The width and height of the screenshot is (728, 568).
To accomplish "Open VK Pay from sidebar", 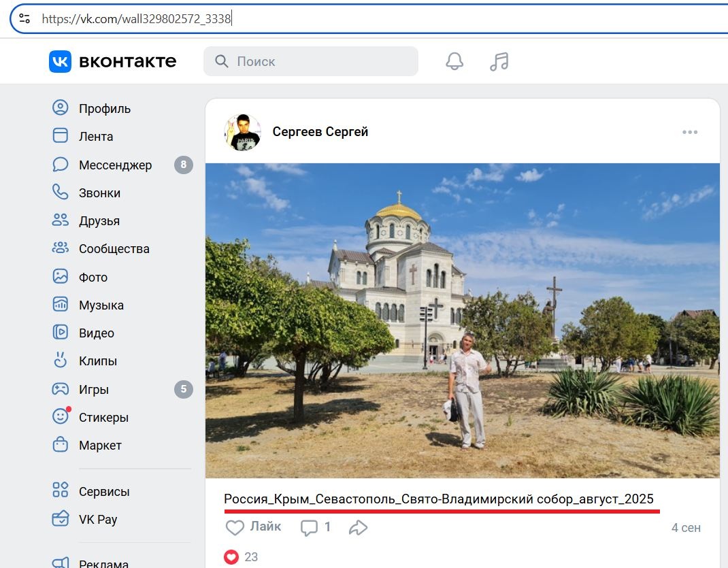I will [x=97, y=520].
